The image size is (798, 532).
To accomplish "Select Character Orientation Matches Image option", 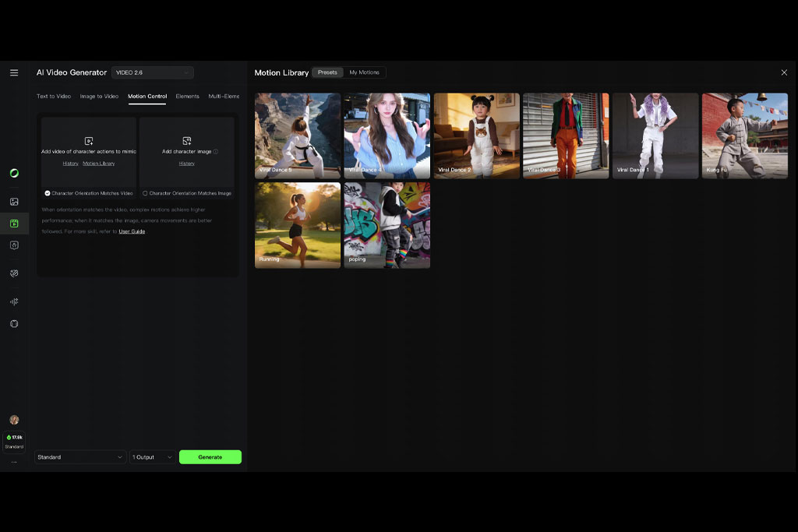I will click(187, 193).
